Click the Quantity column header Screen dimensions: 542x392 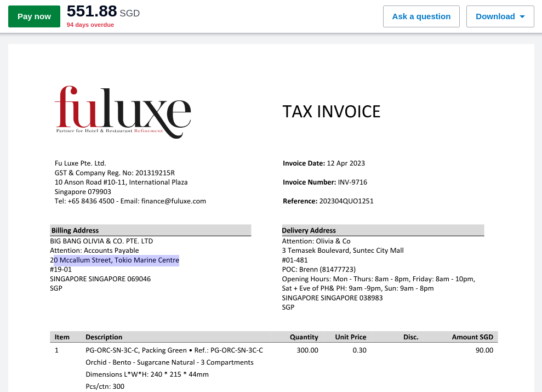(x=304, y=337)
